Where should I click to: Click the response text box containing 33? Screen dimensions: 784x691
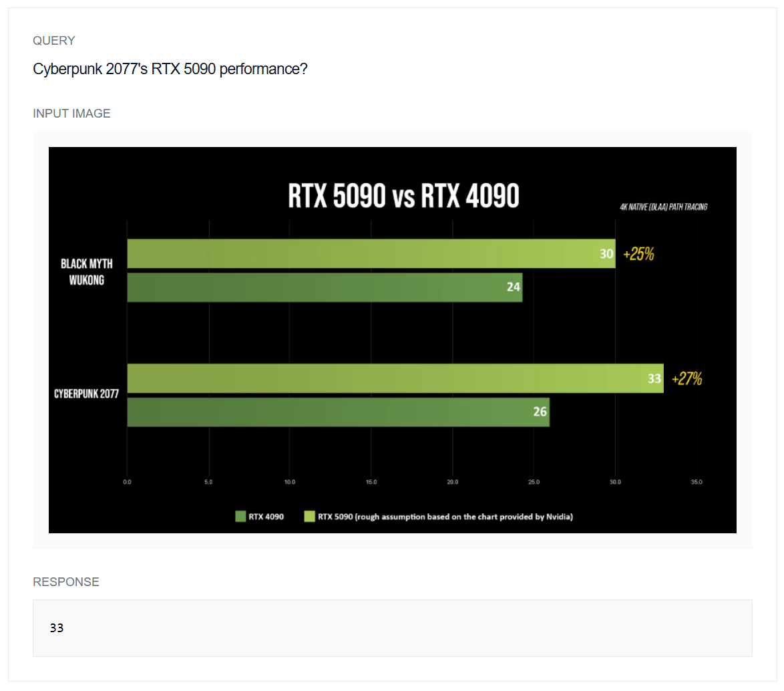pyautogui.click(x=392, y=628)
